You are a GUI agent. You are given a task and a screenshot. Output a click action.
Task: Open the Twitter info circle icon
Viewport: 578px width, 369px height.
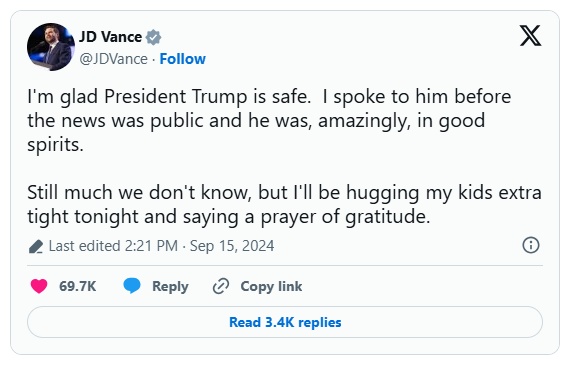531,245
